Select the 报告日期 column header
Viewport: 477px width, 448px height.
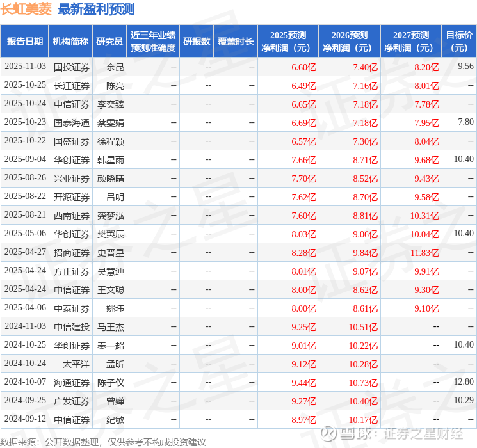point(24,42)
